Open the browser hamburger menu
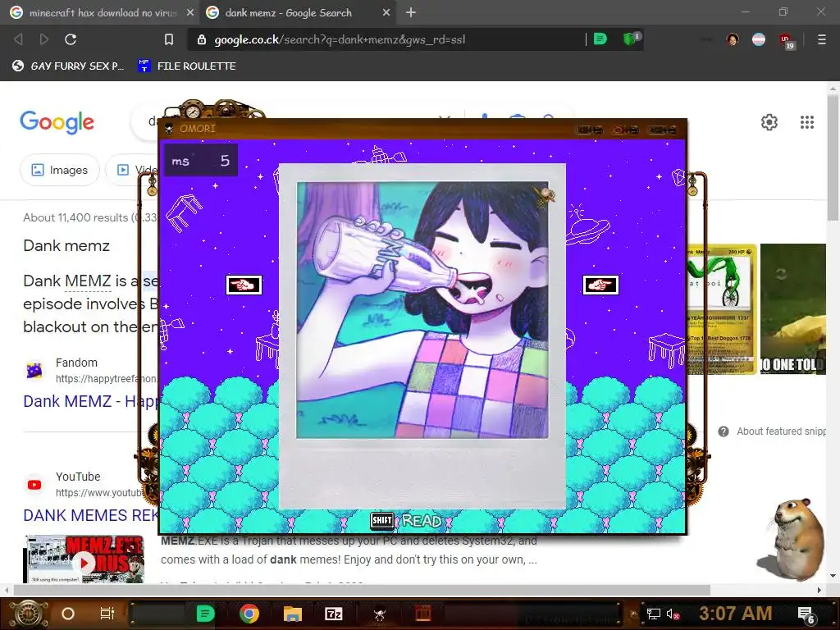 pyautogui.click(x=821, y=39)
